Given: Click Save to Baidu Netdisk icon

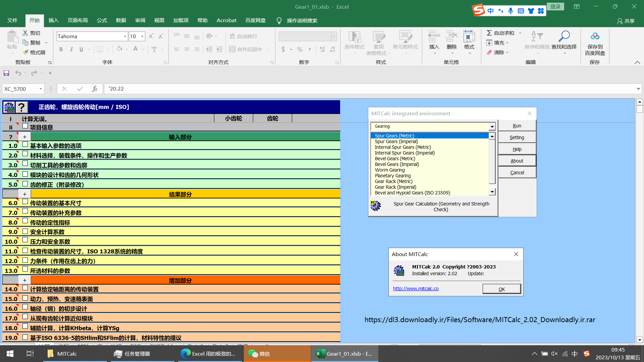Looking at the screenshot, I should (x=595, y=36).
